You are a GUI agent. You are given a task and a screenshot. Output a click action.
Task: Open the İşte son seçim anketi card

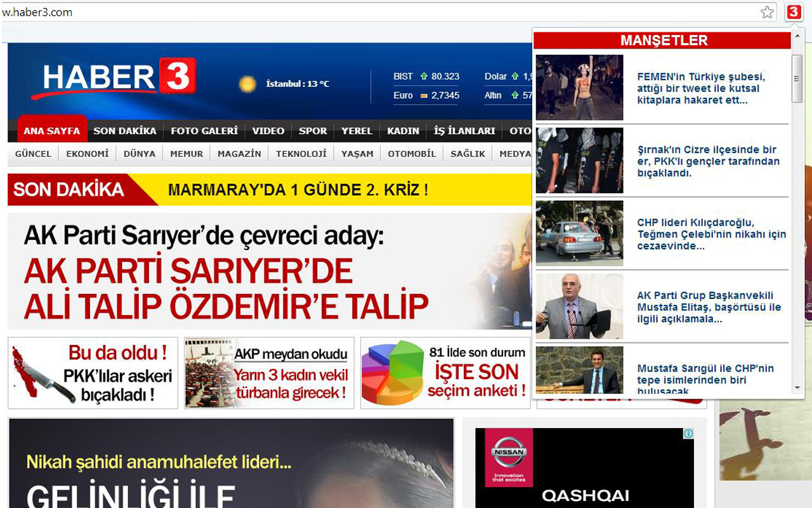(x=445, y=373)
